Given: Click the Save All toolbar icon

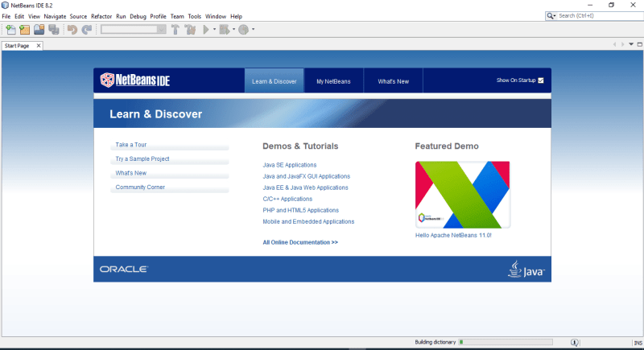Looking at the screenshot, I should (54, 29).
